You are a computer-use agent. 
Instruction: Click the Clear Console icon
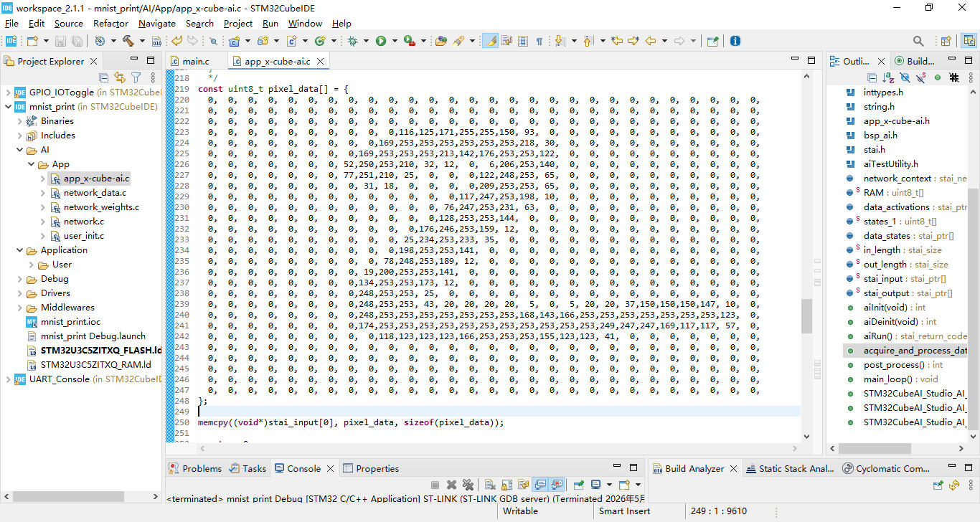click(x=490, y=485)
